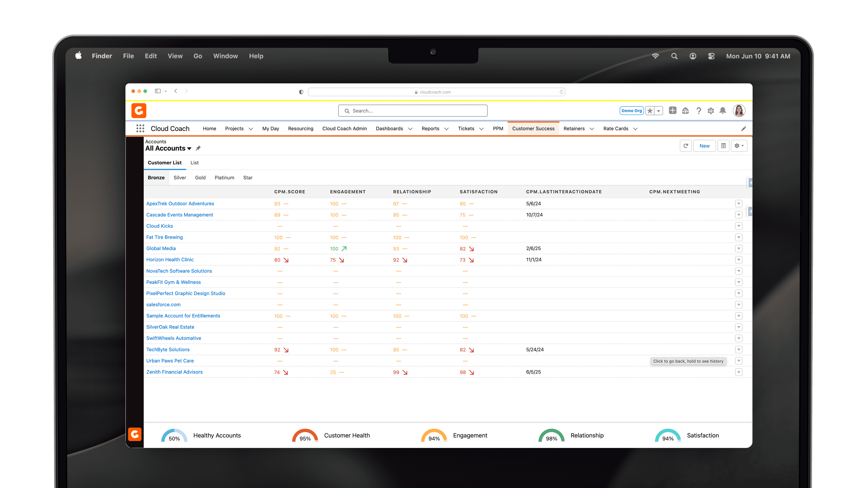The width and height of the screenshot is (868, 488).
Task: Click the Healthy Accounts 50% gauge
Action: pyautogui.click(x=174, y=435)
